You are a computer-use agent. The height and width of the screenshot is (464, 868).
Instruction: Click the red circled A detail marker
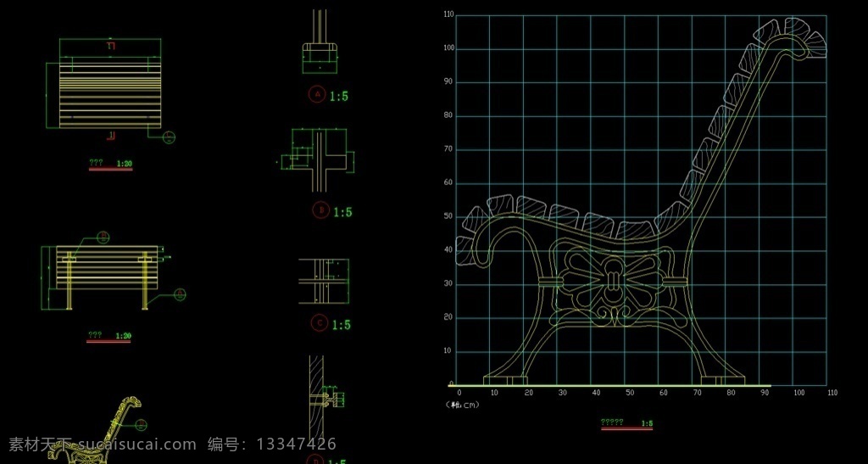point(317,95)
